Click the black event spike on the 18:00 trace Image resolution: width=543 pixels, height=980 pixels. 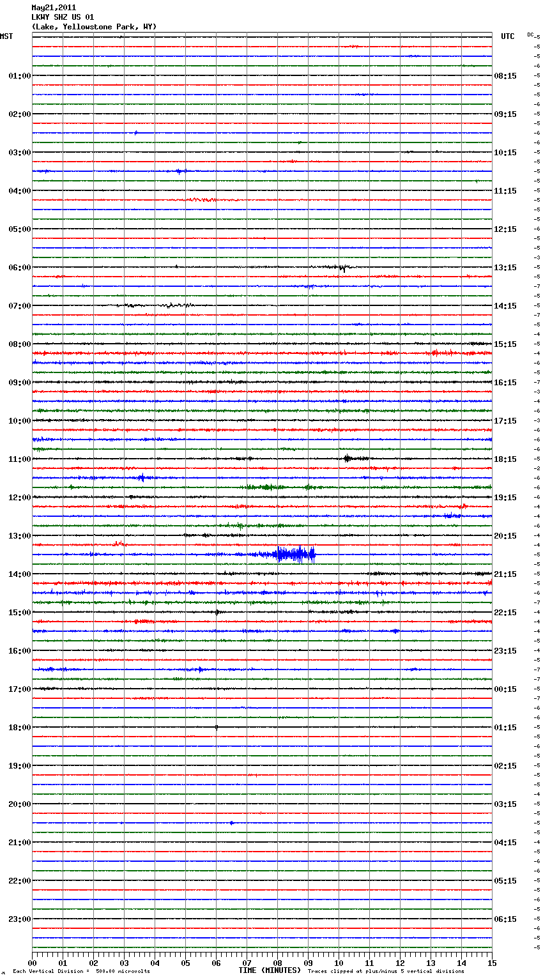pos(217,727)
